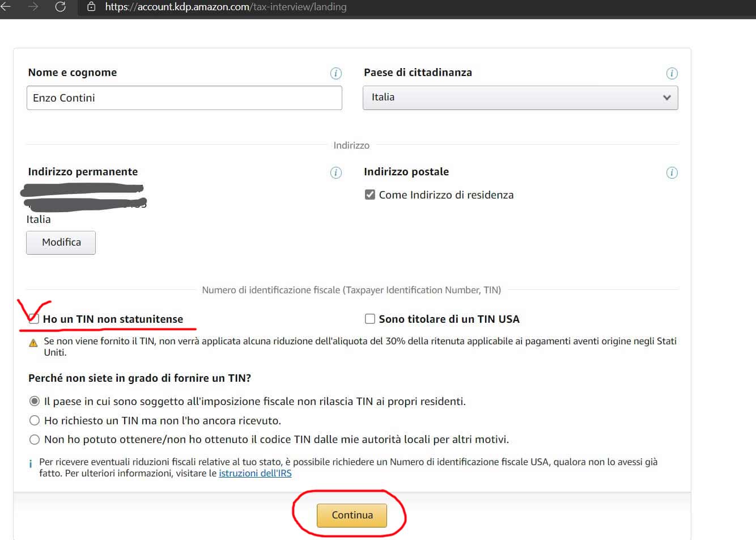The width and height of the screenshot is (756, 540).
Task: Click the browser back arrow
Action: [x=7, y=7]
